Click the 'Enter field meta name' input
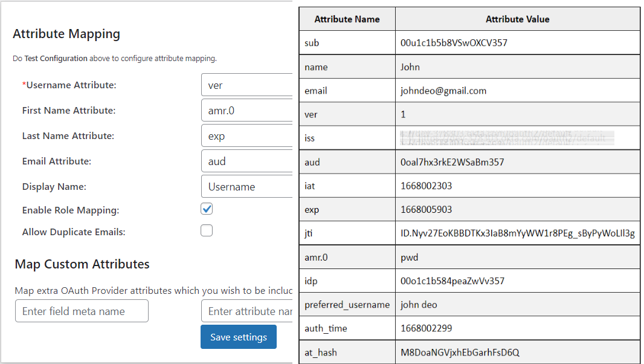The image size is (644, 364). click(x=82, y=311)
